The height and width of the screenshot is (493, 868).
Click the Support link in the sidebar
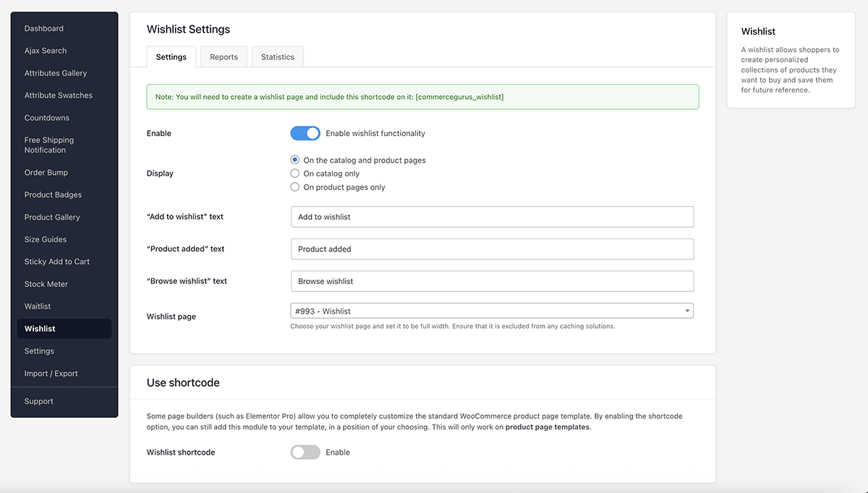point(38,400)
